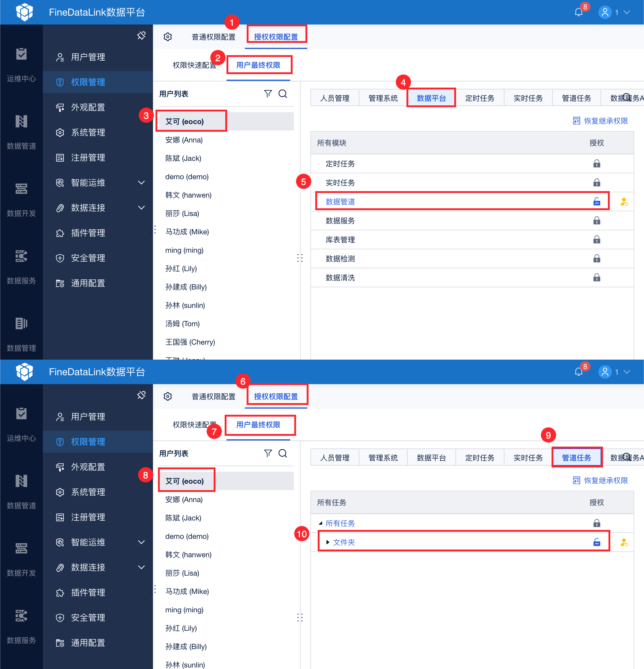Open 数据开发 icon in upper screenshot rail

[21, 188]
